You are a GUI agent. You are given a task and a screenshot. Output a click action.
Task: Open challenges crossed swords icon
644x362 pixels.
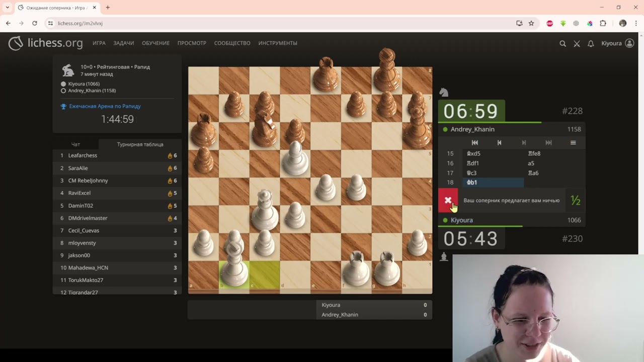point(577,43)
